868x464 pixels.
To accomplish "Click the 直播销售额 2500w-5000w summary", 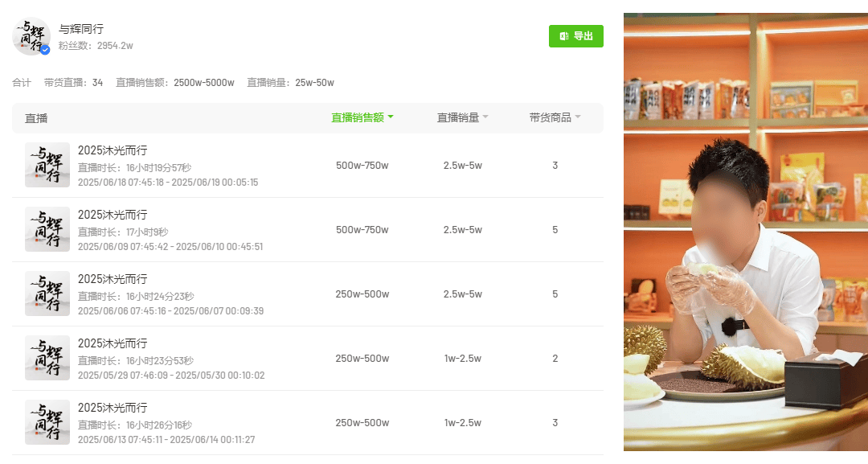I will 175,83.
